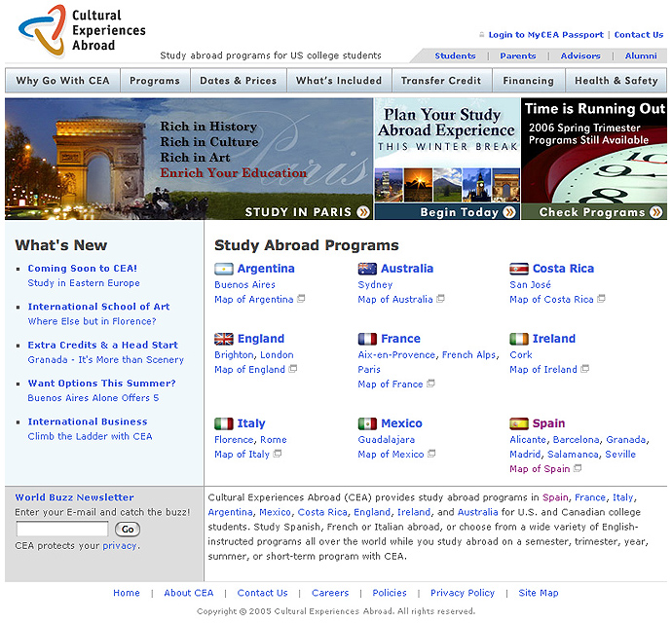Screen dimensions: 672x623
Task: Switch to the Advisors tab
Action: coord(580,56)
